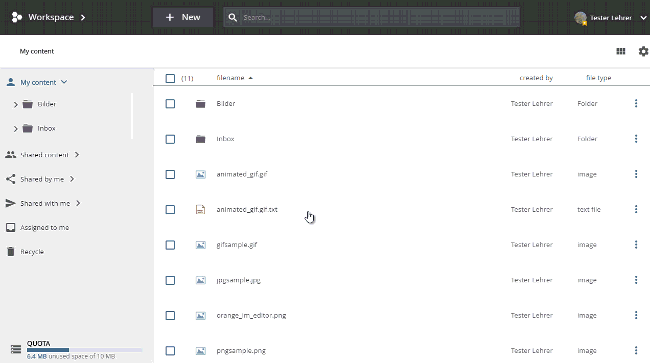Click the My content breadcrumb

pos(36,51)
